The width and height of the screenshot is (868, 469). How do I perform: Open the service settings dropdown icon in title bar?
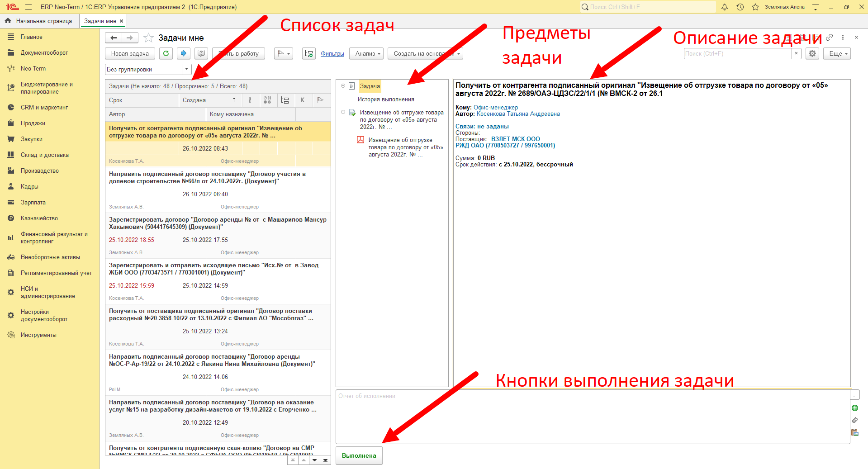[x=816, y=7]
